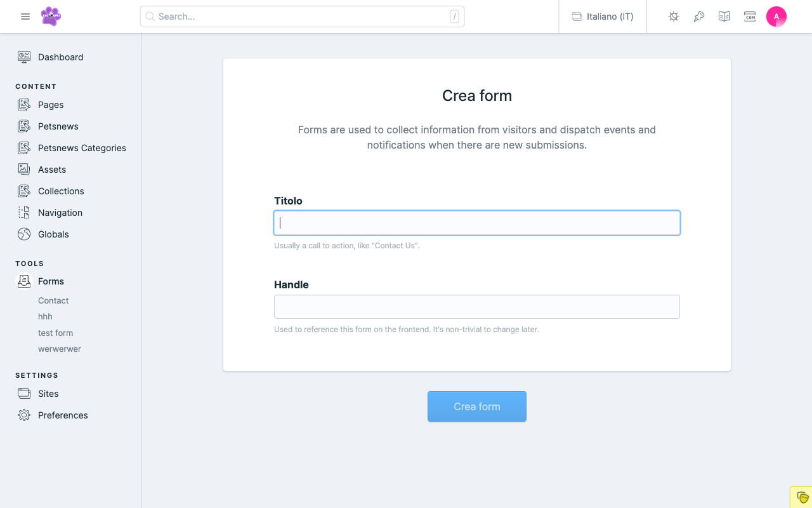The height and width of the screenshot is (508, 812).
Task: Click the Globals globe icon
Action: (24, 234)
